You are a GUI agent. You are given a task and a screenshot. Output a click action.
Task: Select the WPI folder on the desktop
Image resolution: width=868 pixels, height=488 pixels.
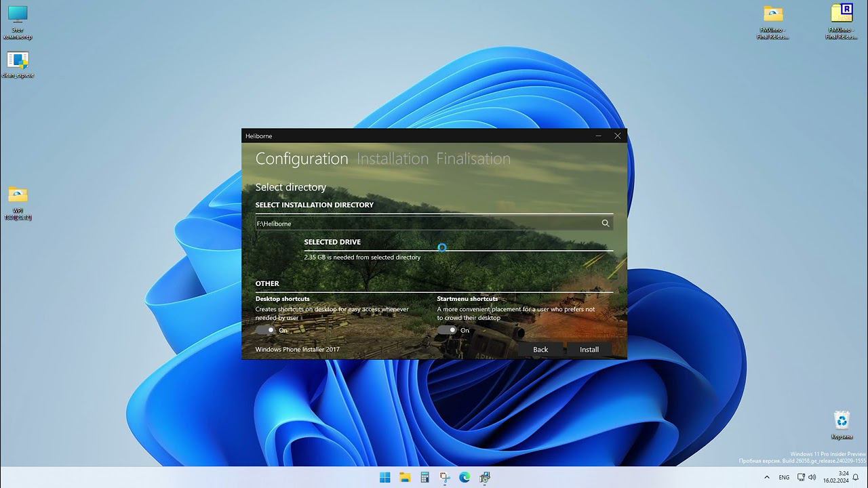[18, 203]
